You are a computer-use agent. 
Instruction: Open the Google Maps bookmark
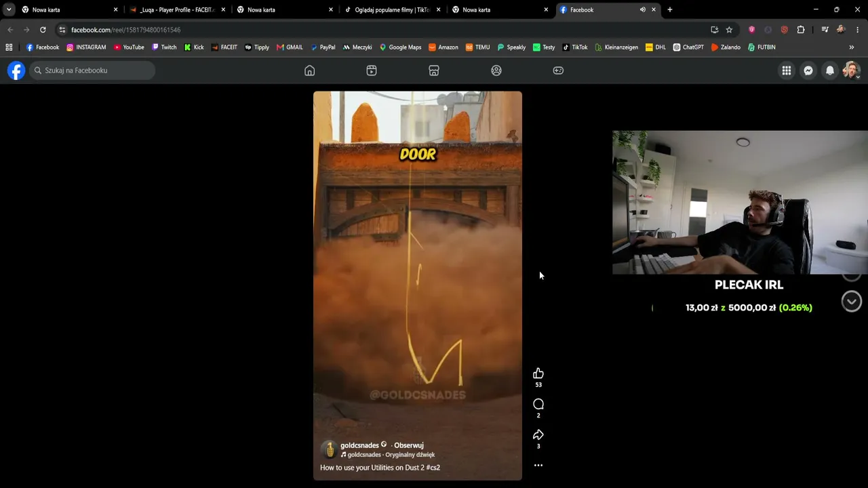[x=400, y=47]
